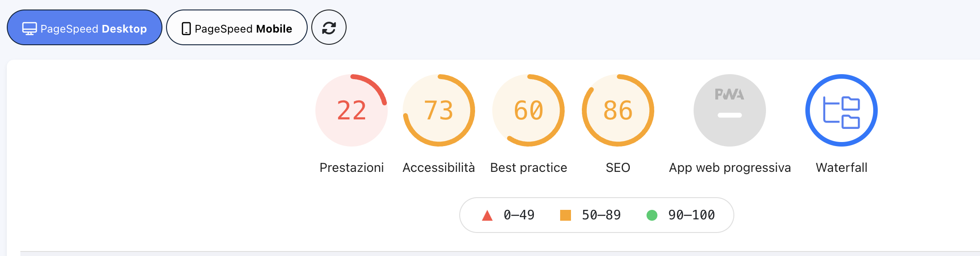Viewport: 980px width, 256px height.
Task: Click the mobile phone icon
Action: click(186, 28)
